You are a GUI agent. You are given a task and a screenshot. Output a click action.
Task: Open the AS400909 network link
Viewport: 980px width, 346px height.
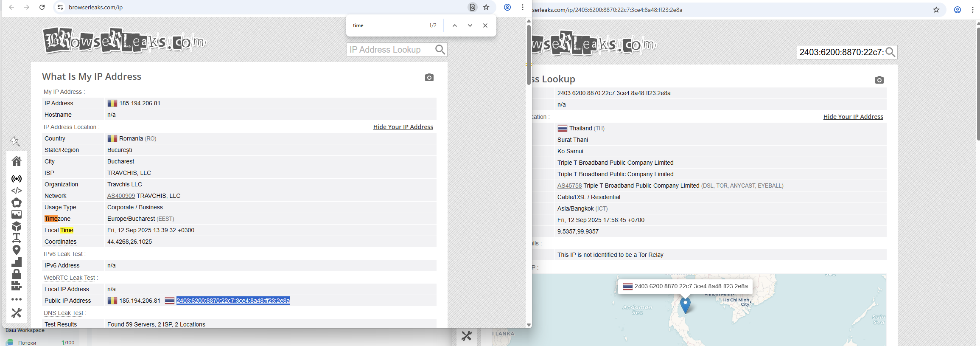point(121,196)
